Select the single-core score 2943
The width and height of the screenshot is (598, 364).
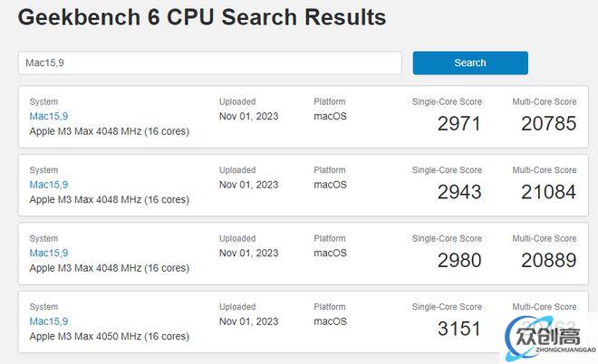point(458,192)
